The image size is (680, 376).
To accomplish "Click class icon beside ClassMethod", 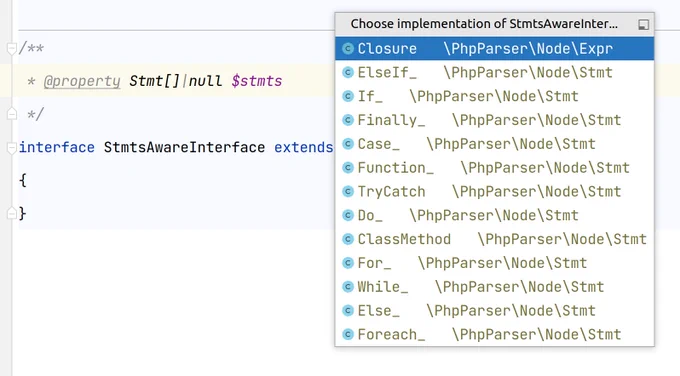I will (348, 239).
